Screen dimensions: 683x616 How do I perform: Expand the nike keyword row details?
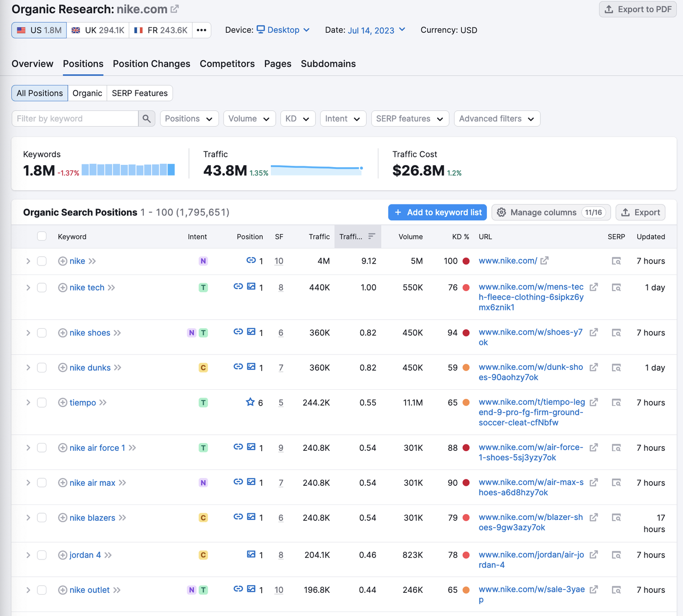coord(28,261)
